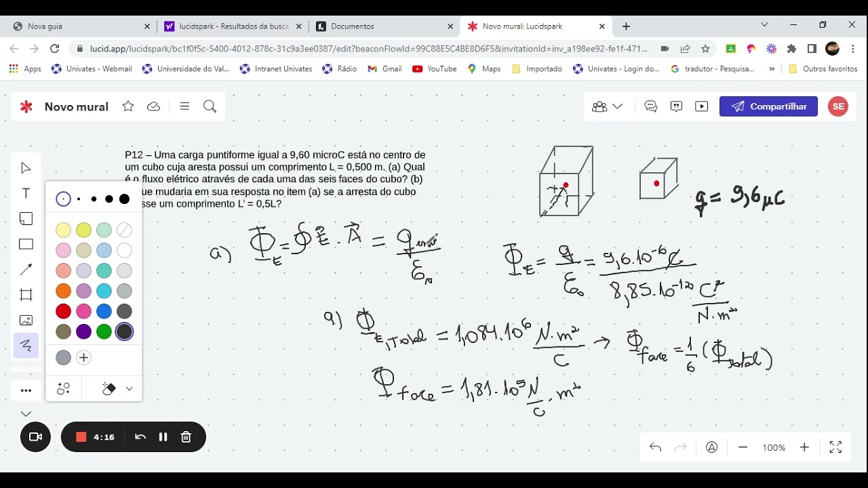Open the comments chat panel
868x488 pixels.
[651, 106]
